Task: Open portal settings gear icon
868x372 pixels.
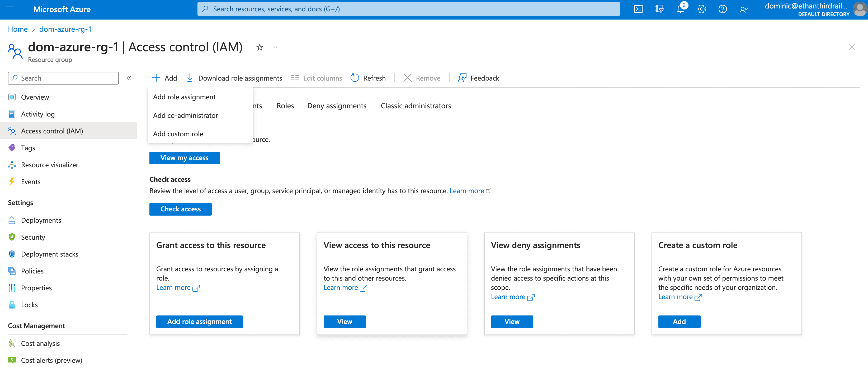Action: tap(701, 9)
